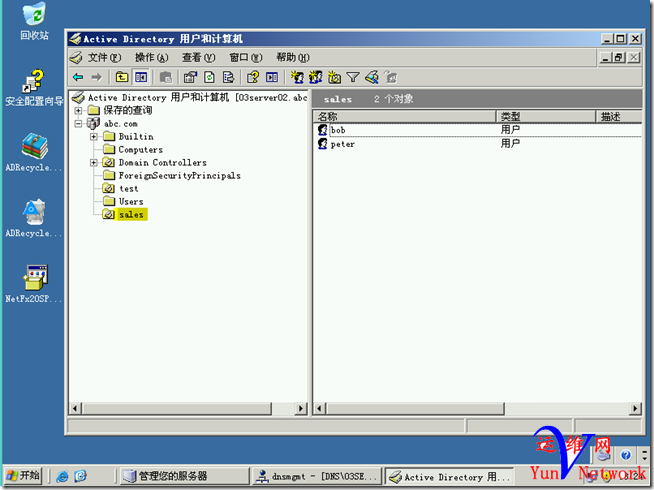654x490 pixels.
Task: Sort by the 类型 column header
Action: [x=546, y=116]
